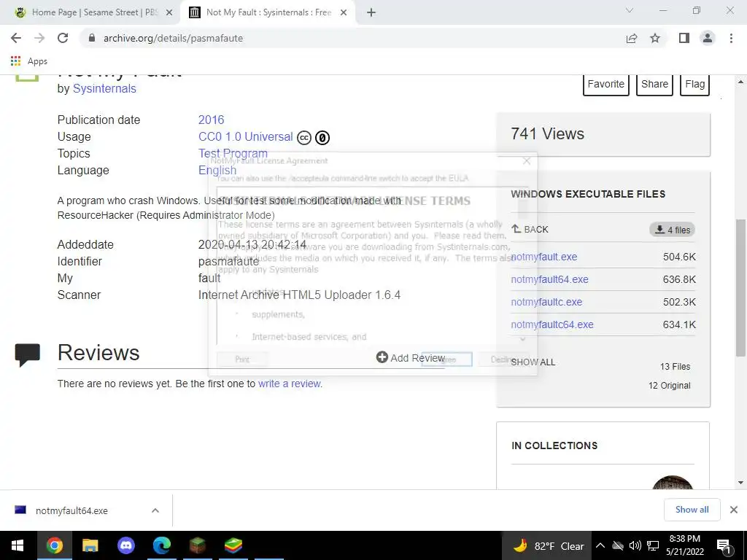Open Discord from the taskbar

(x=126, y=545)
